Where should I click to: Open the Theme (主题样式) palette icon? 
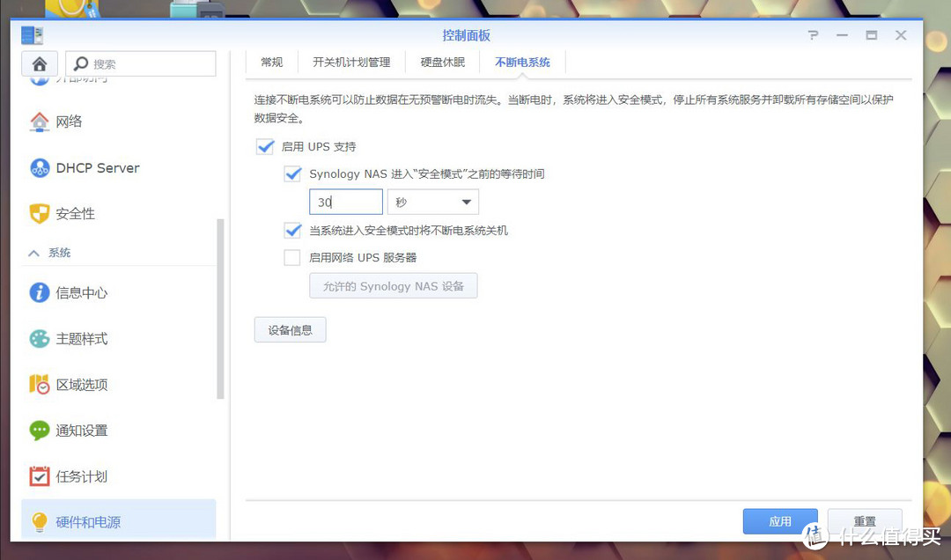pos(40,338)
